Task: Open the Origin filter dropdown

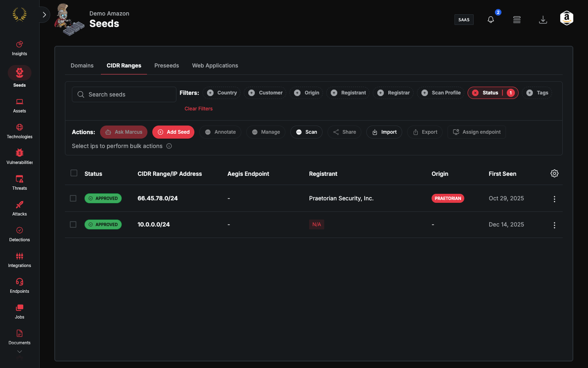Action: [306, 93]
